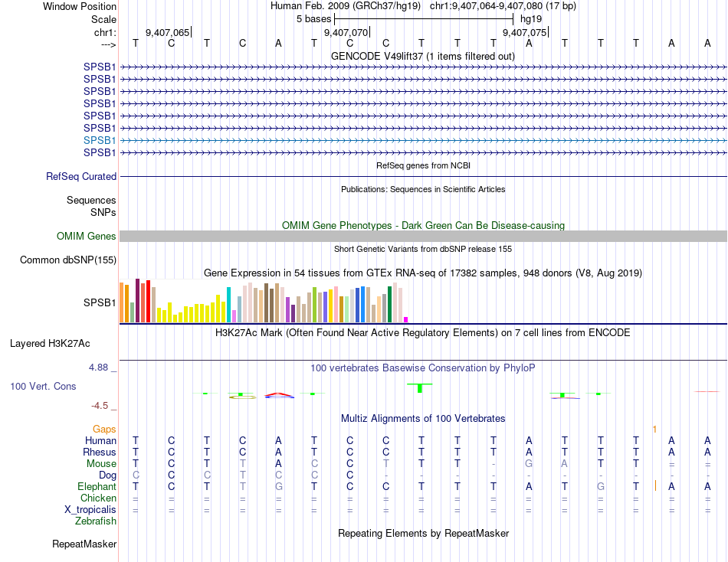Click the Sequences label of Publications track
Image resolution: width=728 pixels, height=562 pixels.
(91, 200)
